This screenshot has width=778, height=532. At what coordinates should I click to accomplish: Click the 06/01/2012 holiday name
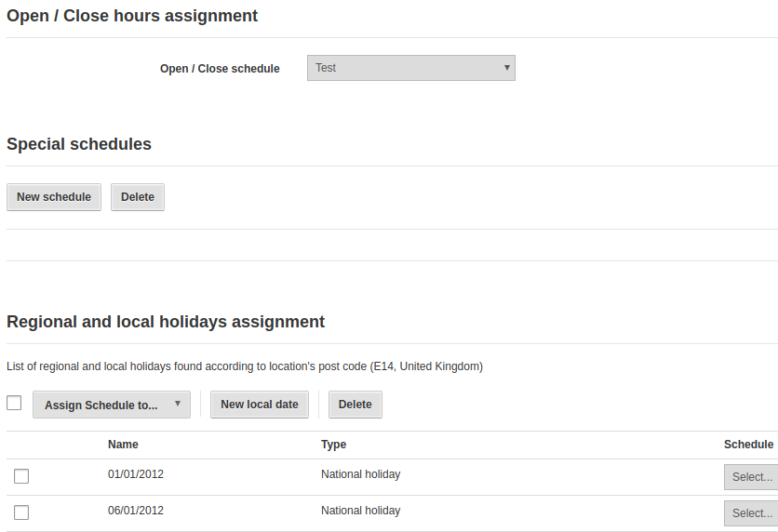coord(136,511)
